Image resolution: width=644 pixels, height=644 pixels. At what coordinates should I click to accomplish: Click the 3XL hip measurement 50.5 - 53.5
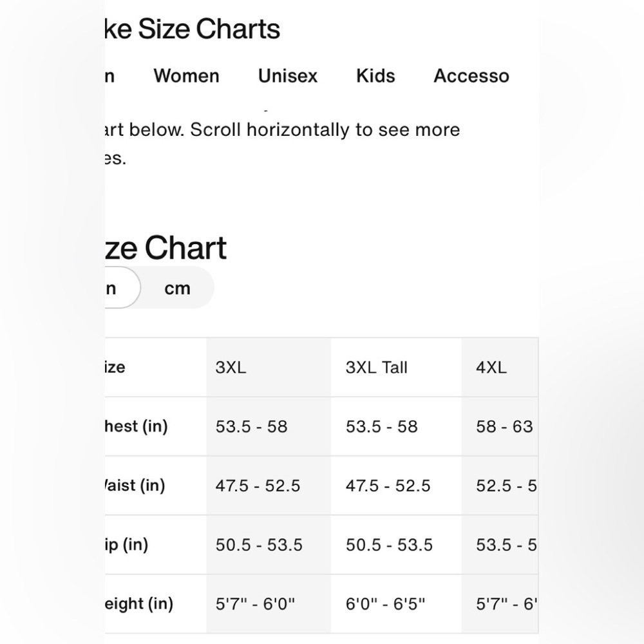pyautogui.click(x=259, y=545)
